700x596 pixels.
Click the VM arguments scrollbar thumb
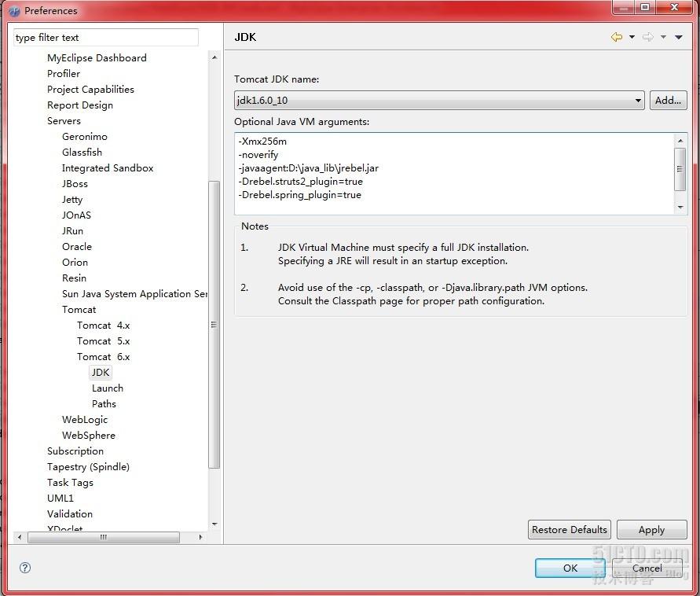pyautogui.click(x=680, y=169)
